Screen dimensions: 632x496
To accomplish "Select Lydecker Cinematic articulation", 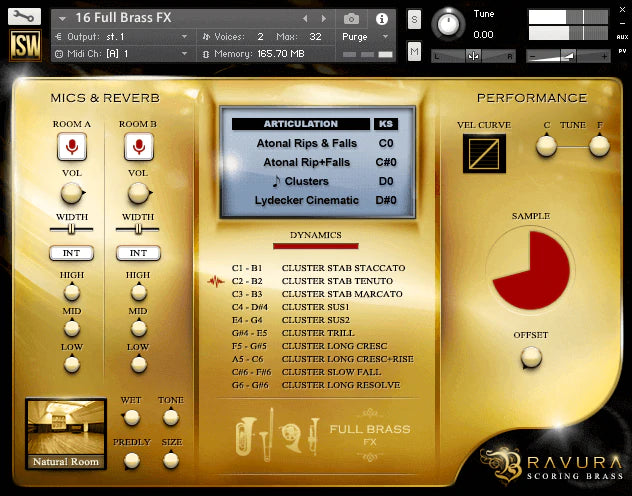I will 307,200.
